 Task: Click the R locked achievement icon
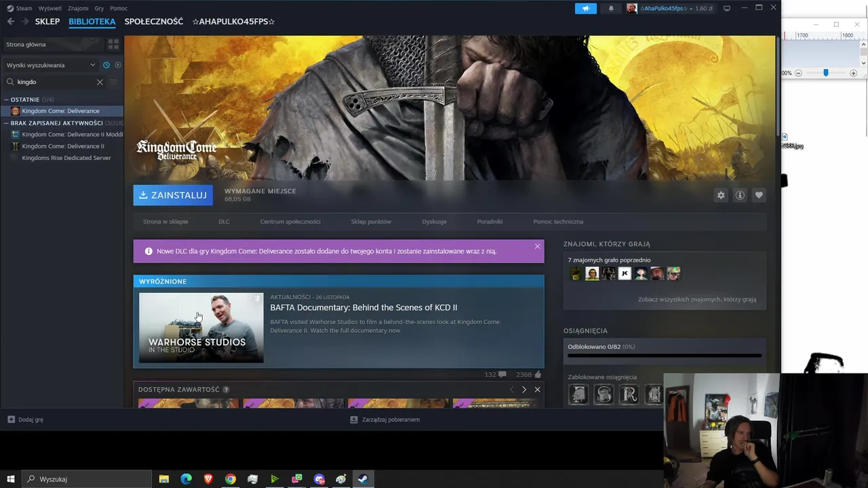click(x=629, y=394)
